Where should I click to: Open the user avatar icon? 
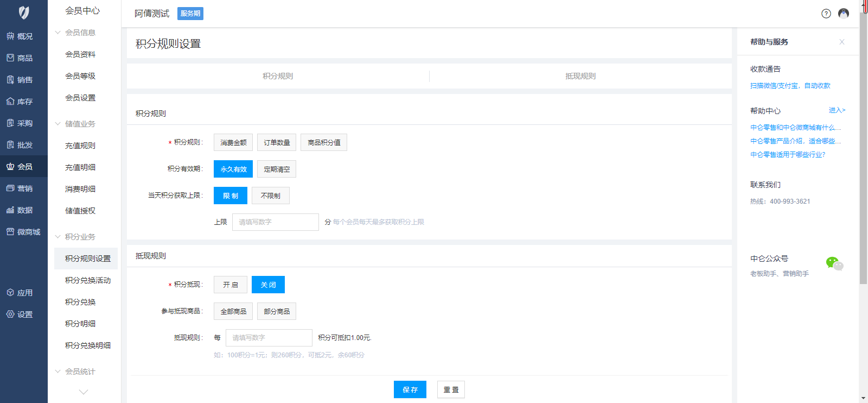click(x=843, y=14)
